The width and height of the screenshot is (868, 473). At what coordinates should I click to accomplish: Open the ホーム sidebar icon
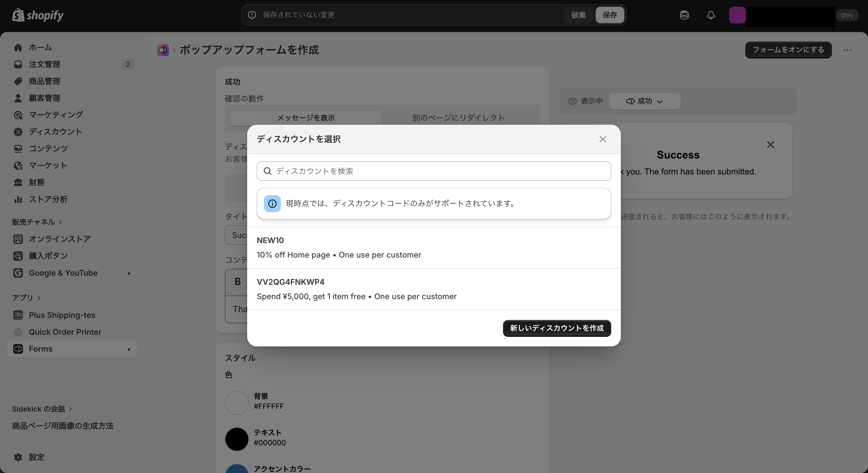(18, 48)
